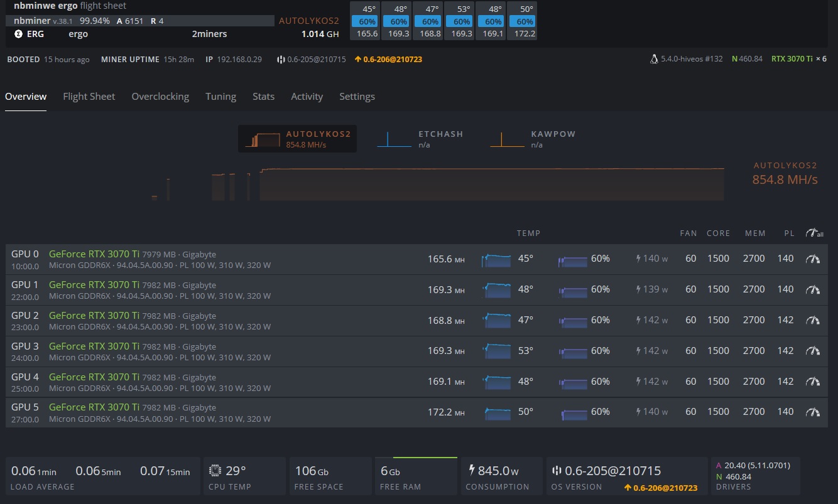The image size is (838, 504).
Task: Switch to the Overview tab
Action: click(26, 97)
